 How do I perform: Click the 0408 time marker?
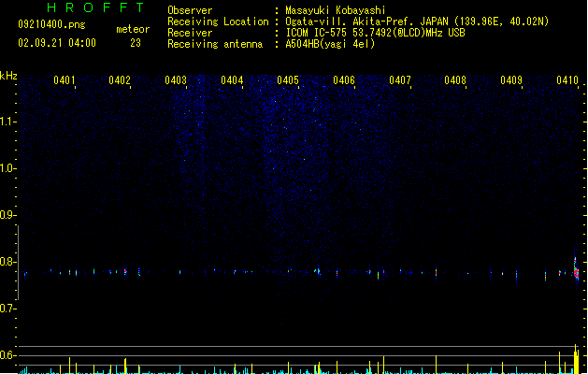(455, 80)
